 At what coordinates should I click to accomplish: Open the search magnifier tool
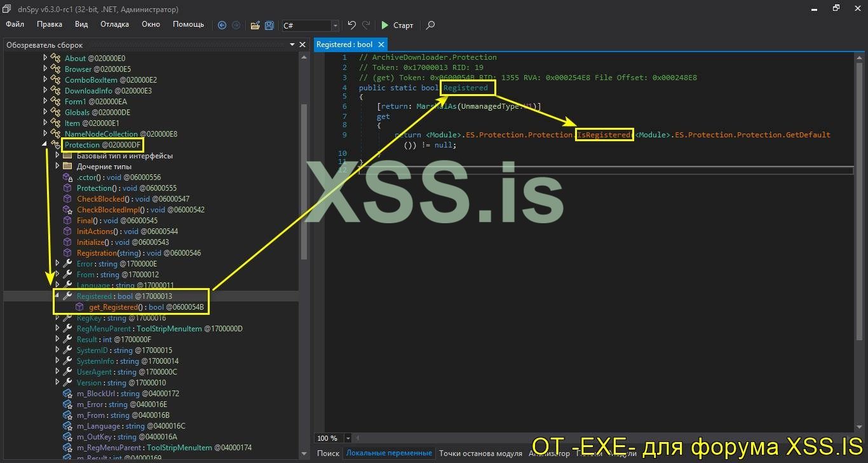point(430,25)
